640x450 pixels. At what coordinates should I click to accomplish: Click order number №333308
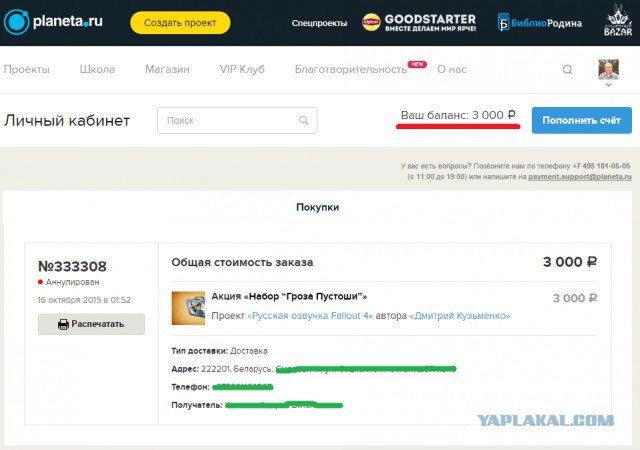[x=72, y=266]
